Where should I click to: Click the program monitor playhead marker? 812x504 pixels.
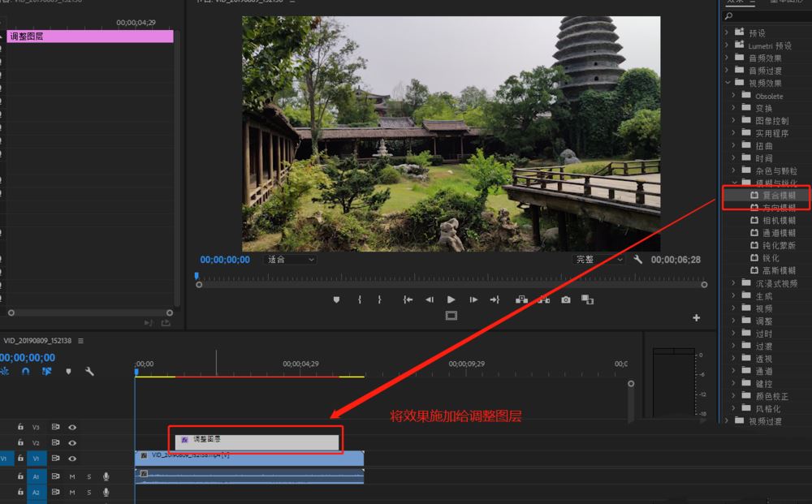[197, 276]
